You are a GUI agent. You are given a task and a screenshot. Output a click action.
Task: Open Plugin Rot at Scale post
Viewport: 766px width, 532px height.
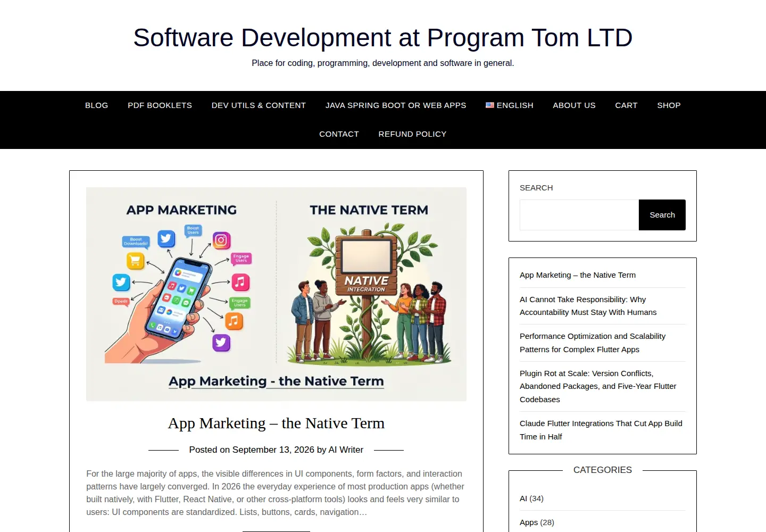click(x=598, y=386)
